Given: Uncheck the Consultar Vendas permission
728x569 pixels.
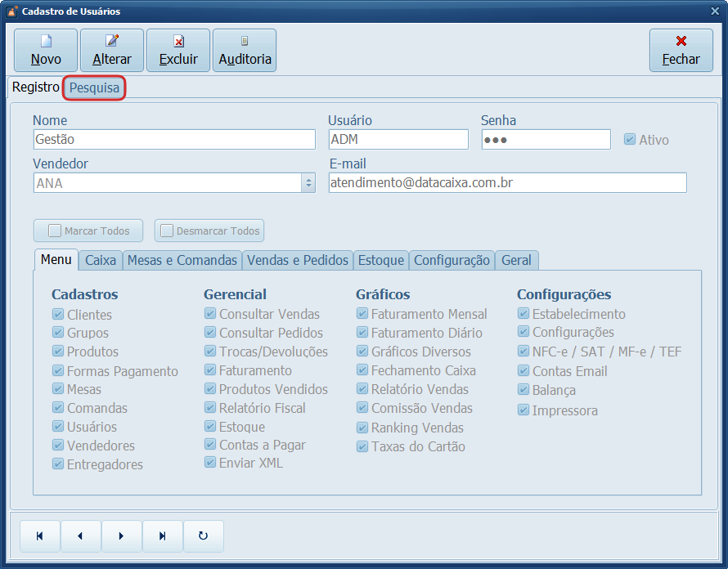Looking at the screenshot, I should (210, 314).
